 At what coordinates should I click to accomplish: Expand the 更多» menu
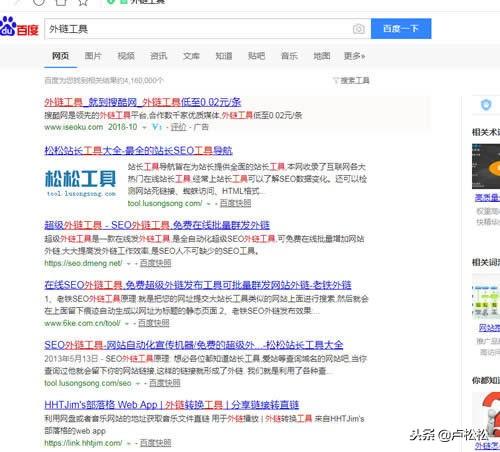[354, 56]
